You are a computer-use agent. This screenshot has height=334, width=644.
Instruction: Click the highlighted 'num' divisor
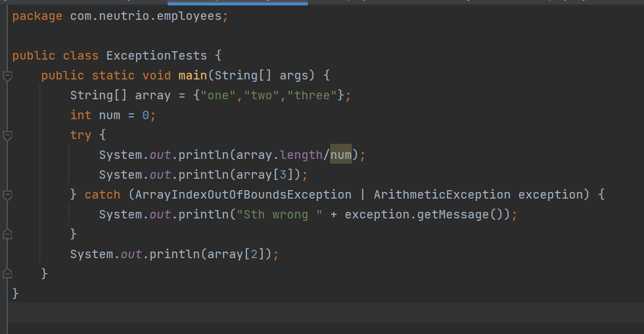coord(341,155)
